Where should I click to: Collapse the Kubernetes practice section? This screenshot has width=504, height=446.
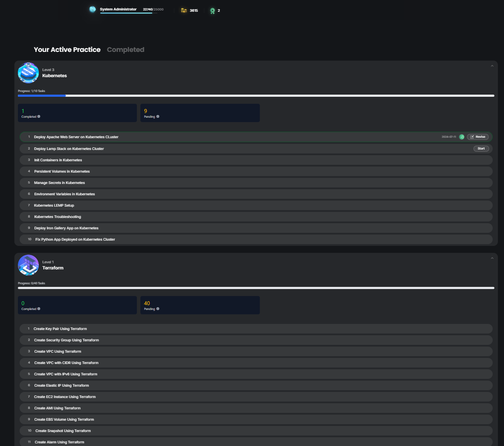coord(492,66)
